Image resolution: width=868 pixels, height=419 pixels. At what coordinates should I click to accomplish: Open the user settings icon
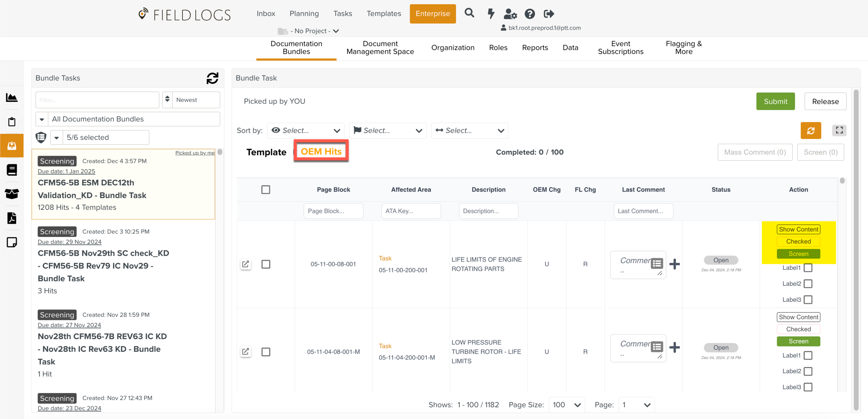coord(510,14)
